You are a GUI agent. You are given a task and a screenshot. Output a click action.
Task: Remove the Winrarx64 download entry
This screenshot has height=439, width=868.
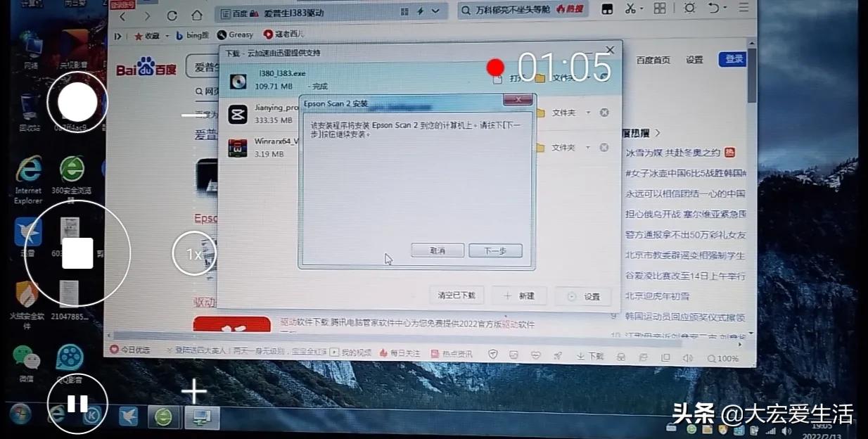point(604,148)
